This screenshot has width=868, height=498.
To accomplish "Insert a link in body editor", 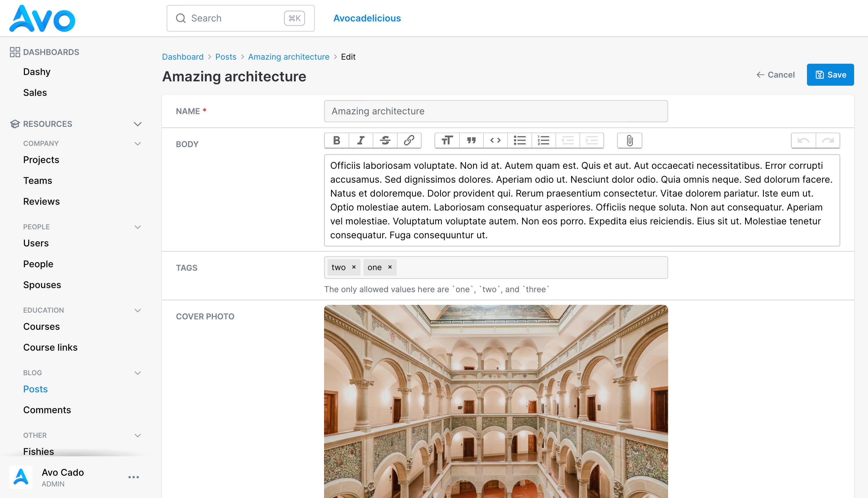I will [x=409, y=141].
